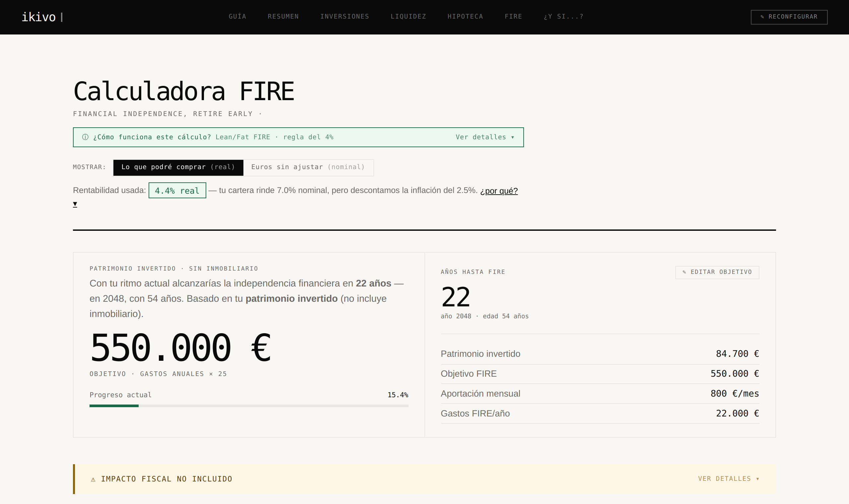849x504 pixels.
Task: Open the GUÍA menu item
Action: click(x=237, y=16)
